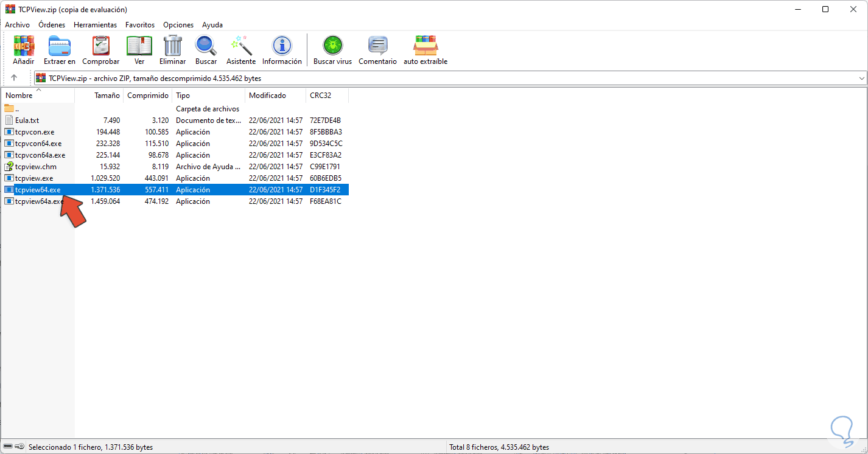Select the tcpvcon.exe file name
868x454 pixels.
[x=35, y=132]
